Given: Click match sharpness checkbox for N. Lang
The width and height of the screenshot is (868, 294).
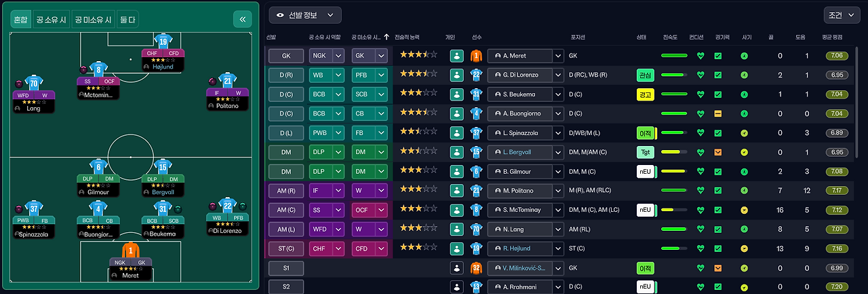Looking at the screenshot, I should pyautogui.click(x=718, y=229).
